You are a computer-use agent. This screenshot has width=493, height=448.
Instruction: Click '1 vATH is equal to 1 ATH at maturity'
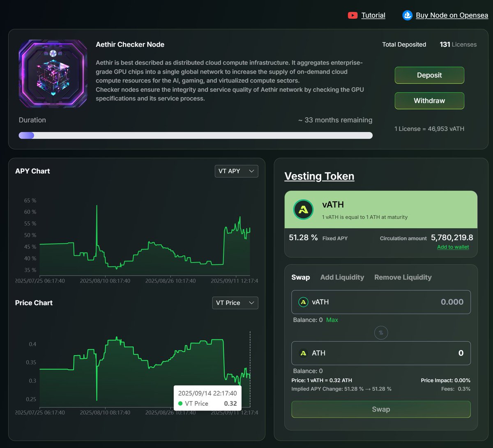coord(365,217)
